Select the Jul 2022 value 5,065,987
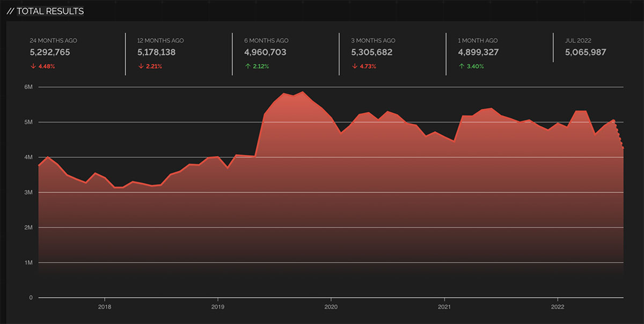The width and height of the screenshot is (644, 324). pyautogui.click(x=586, y=52)
